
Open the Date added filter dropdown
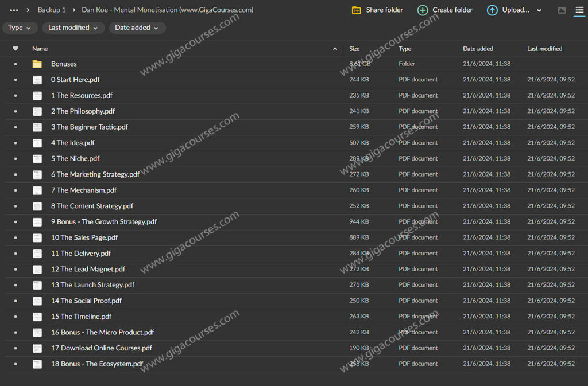[137, 28]
